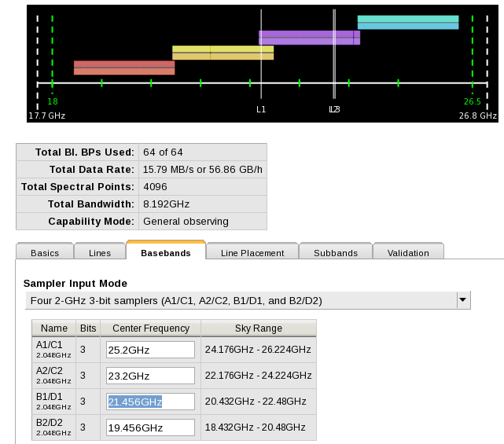This screenshot has width=504, height=444.
Task: Select the Basebands tab
Action: [165, 252]
